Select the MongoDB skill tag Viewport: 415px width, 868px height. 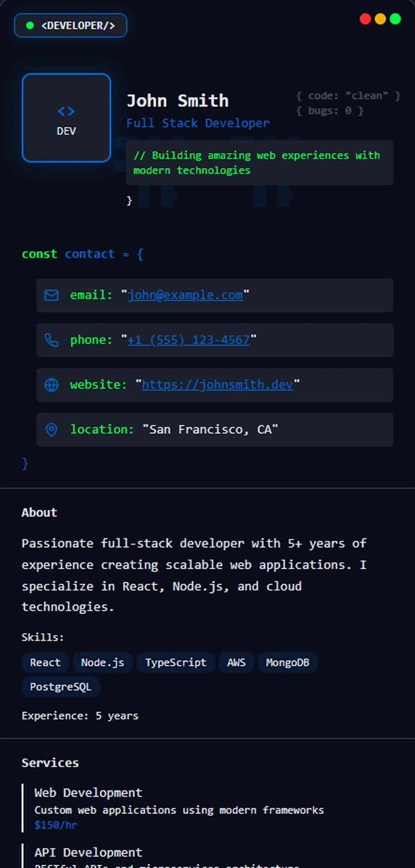coord(287,662)
